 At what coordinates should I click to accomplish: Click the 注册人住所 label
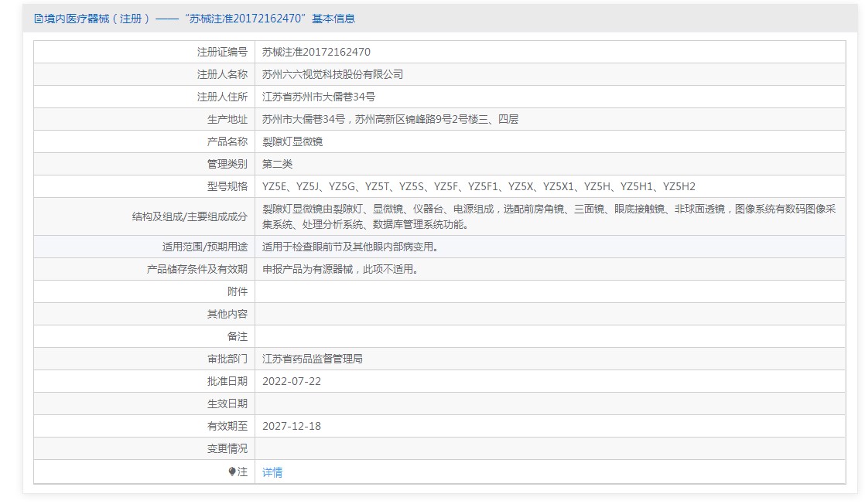point(222,97)
